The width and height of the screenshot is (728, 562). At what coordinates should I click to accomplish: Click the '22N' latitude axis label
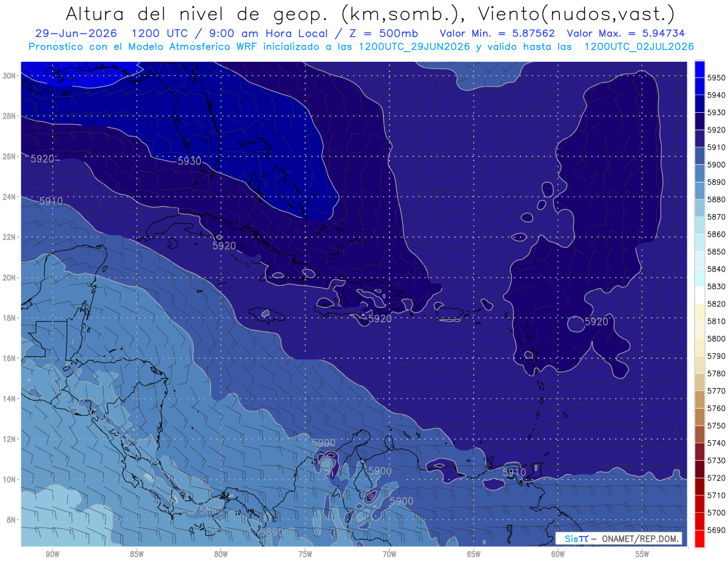(9, 237)
